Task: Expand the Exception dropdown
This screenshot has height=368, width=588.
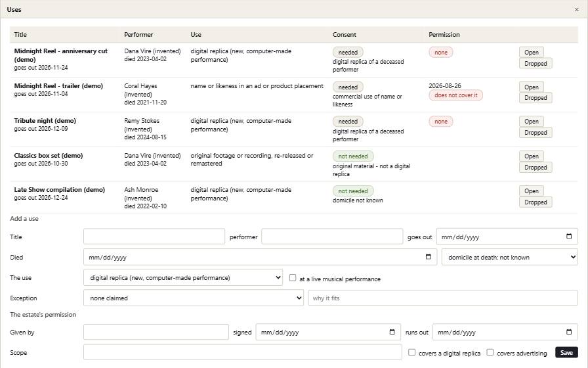Action: coord(194,298)
